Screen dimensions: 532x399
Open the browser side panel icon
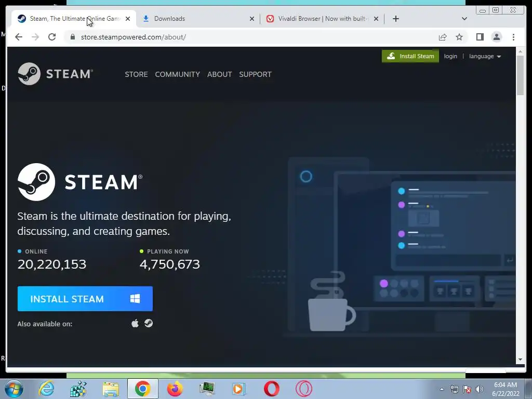pyautogui.click(x=480, y=37)
